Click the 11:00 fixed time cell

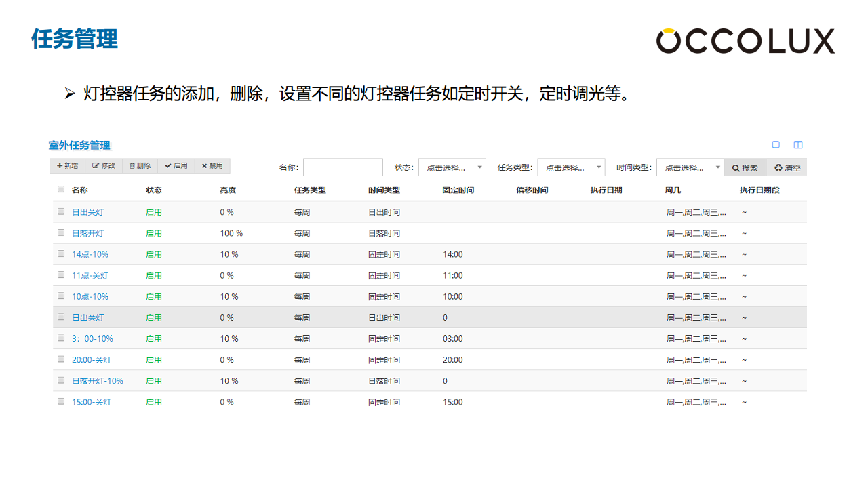[x=453, y=275]
